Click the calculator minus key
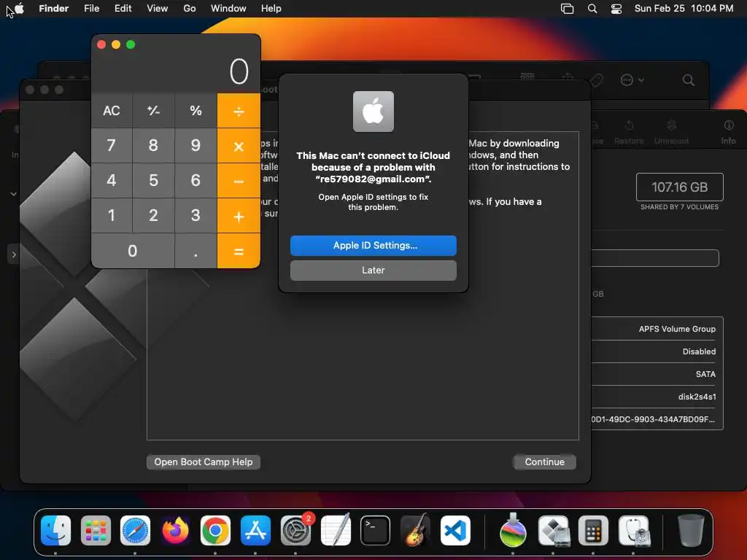The height and width of the screenshot is (560, 747). pyautogui.click(x=239, y=181)
